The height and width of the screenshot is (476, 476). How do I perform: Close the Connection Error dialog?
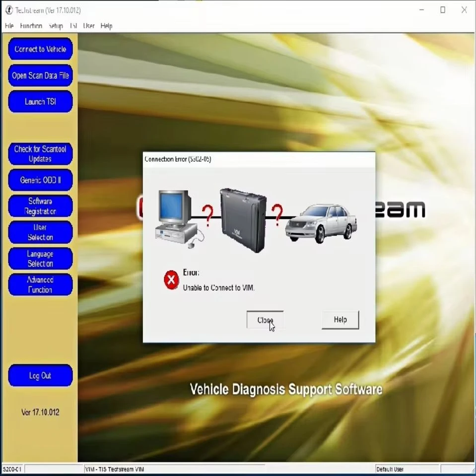point(265,320)
